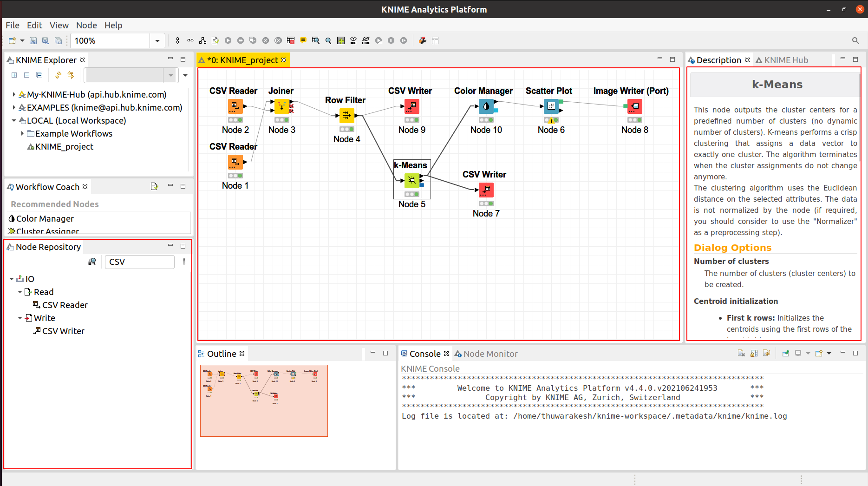The height and width of the screenshot is (486, 868).
Task: Open the Node menu
Action: 86,25
